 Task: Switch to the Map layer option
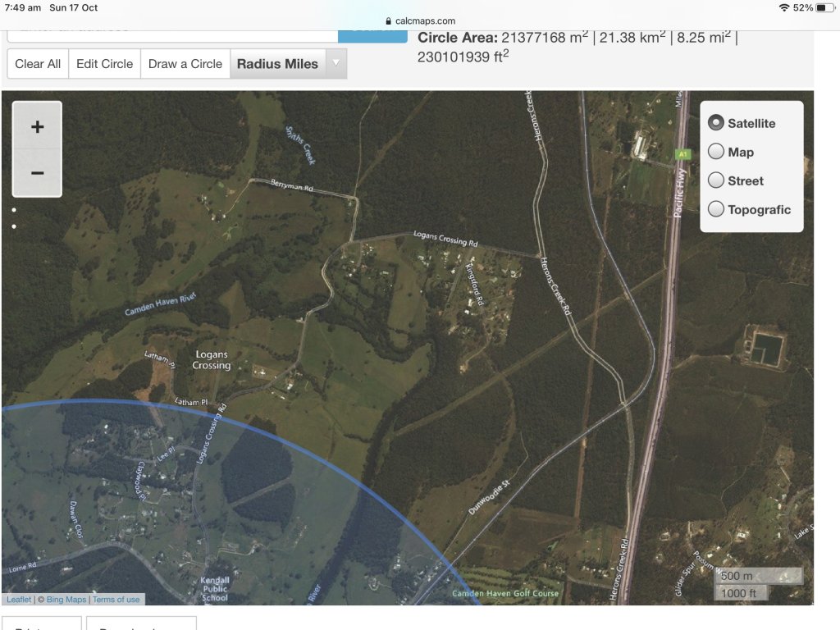(x=716, y=152)
